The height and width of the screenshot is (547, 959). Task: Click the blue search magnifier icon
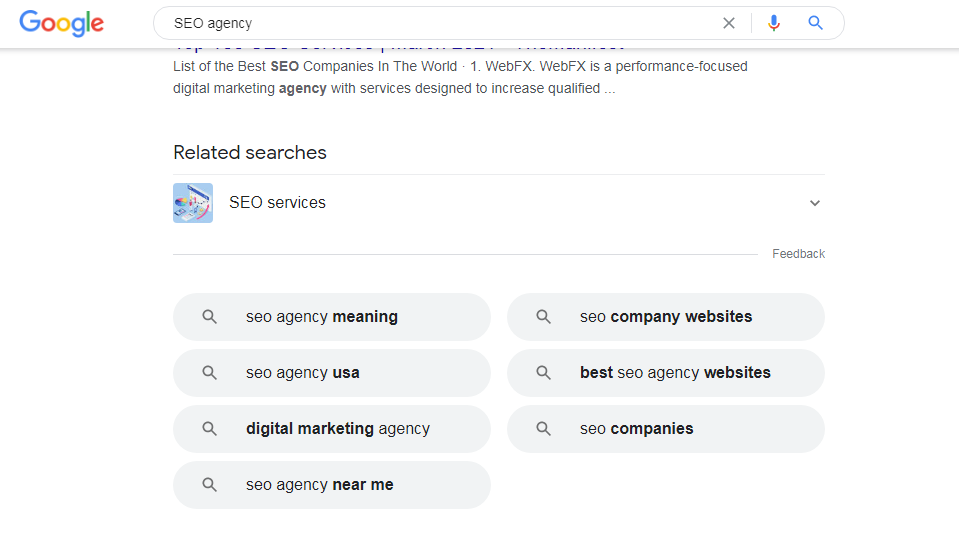coord(816,23)
